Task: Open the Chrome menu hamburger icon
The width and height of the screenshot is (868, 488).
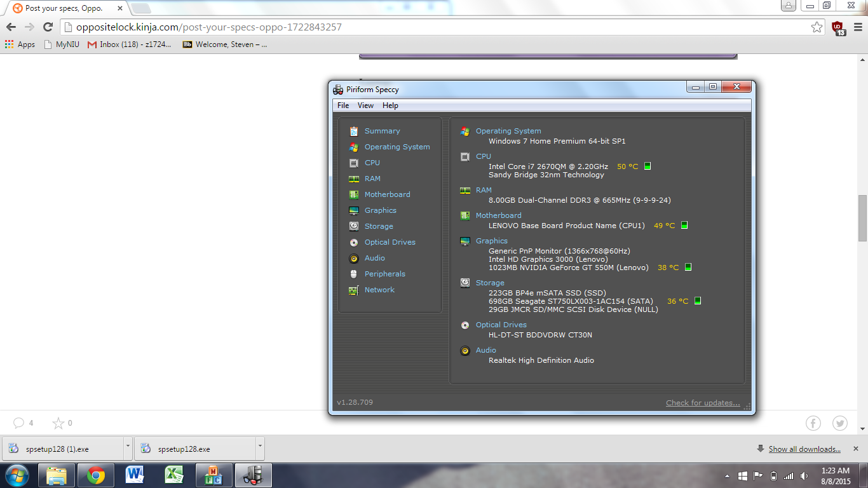Action: (858, 27)
